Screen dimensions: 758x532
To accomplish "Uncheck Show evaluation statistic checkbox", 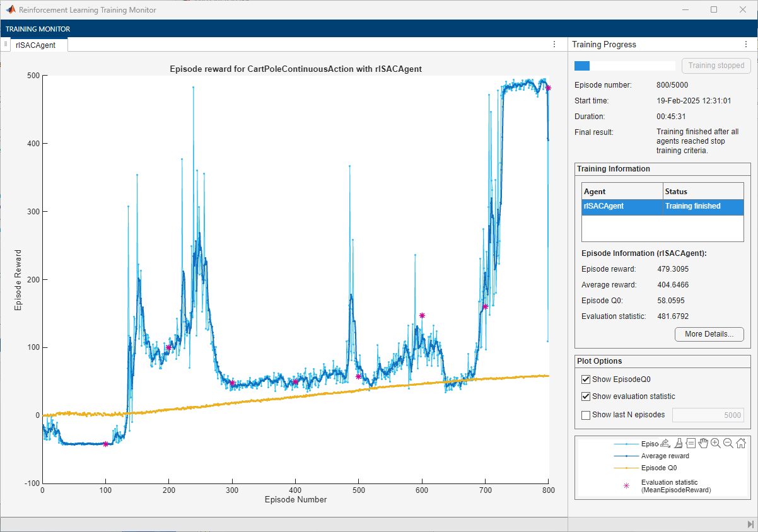I will 586,396.
